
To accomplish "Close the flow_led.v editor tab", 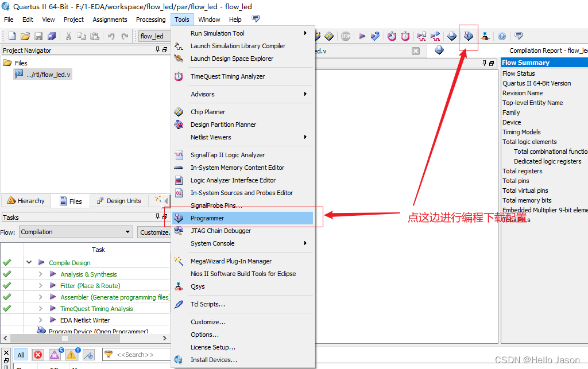I will pyautogui.click(x=416, y=51).
